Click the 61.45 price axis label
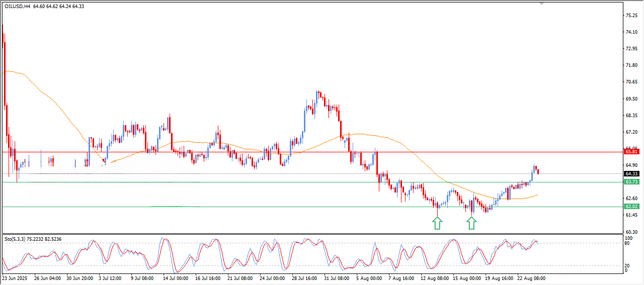Screen dimensions: 644x285 pyautogui.click(x=631, y=215)
